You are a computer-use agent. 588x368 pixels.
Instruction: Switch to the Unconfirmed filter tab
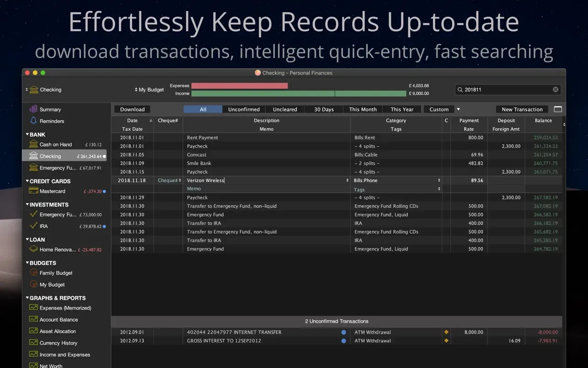(x=244, y=109)
